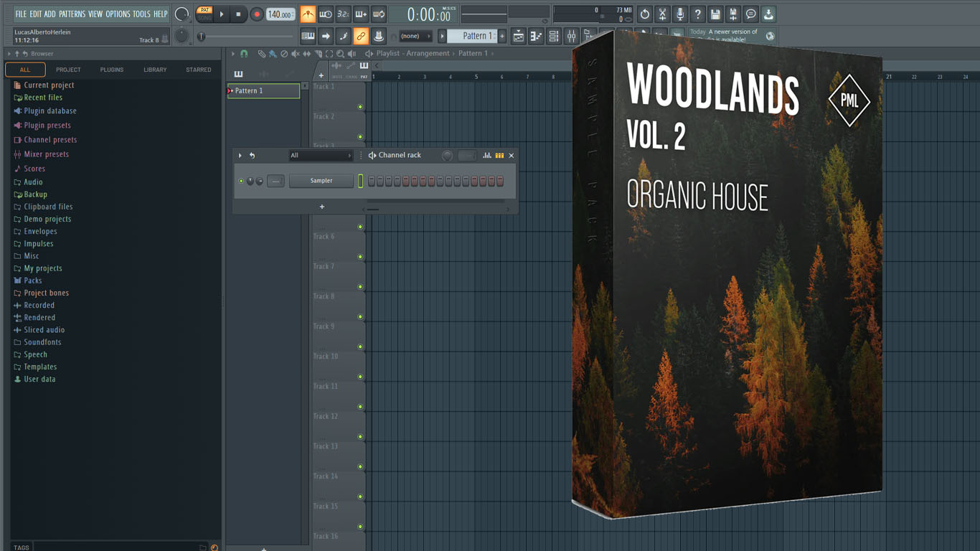
Task: Toggle Track 6 mute LED in Playlist
Action: pos(360,257)
